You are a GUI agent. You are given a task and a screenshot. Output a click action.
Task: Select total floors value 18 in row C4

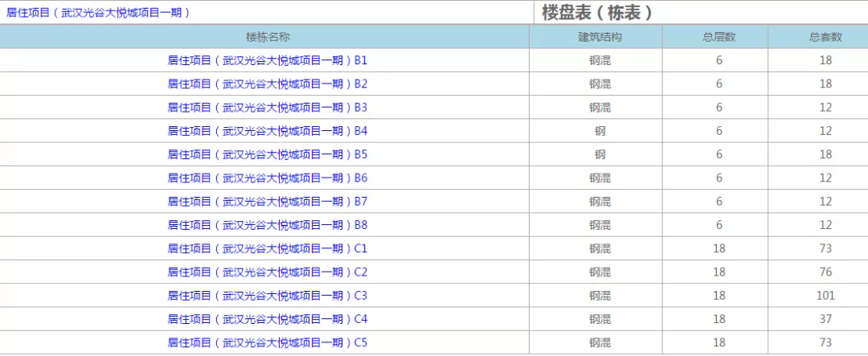[719, 319]
